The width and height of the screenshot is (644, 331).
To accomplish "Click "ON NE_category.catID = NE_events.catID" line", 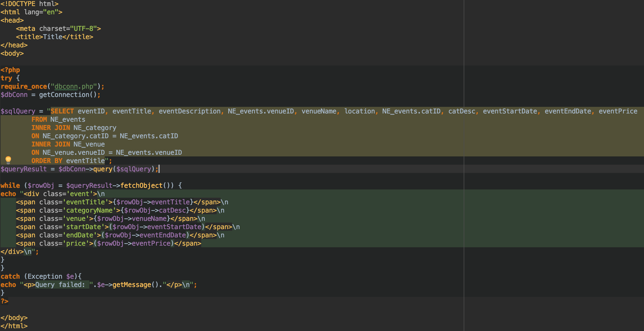I will [x=105, y=136].
